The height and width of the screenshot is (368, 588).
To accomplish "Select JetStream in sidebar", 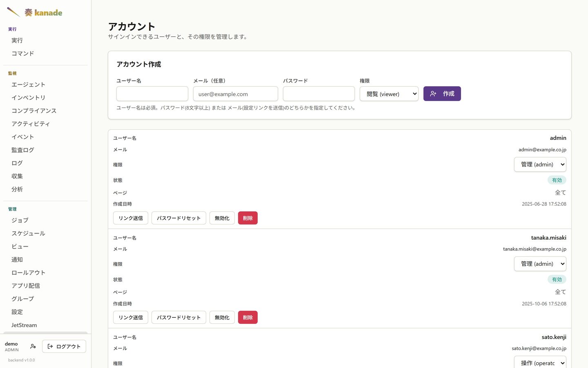I will [x=45, y=325].
